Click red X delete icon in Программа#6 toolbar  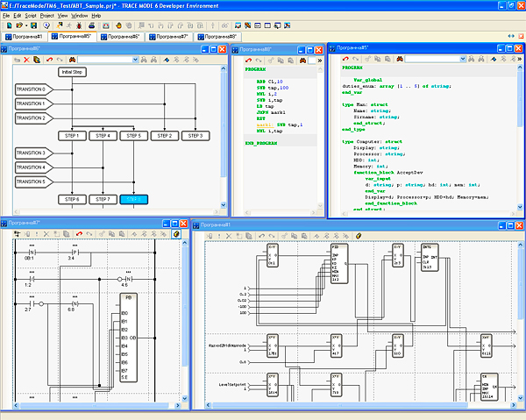(x=26, y=60)
